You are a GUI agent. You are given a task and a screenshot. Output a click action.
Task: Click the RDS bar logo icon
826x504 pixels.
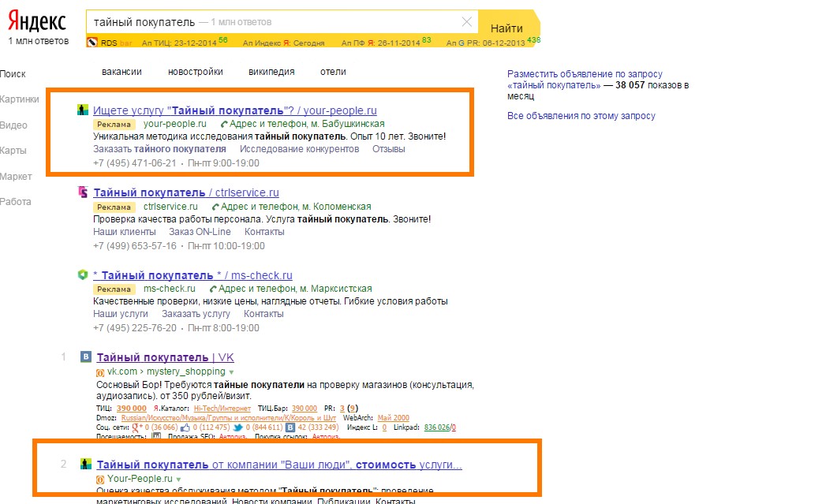click(x=93, y=42)
